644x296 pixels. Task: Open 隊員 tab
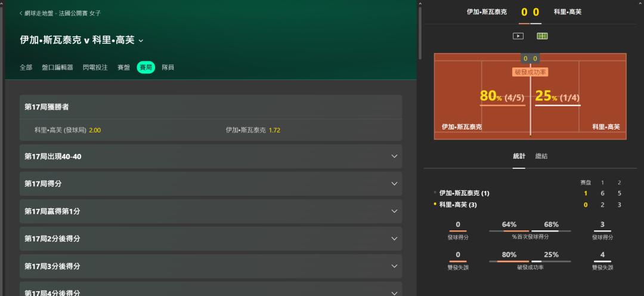168,67
